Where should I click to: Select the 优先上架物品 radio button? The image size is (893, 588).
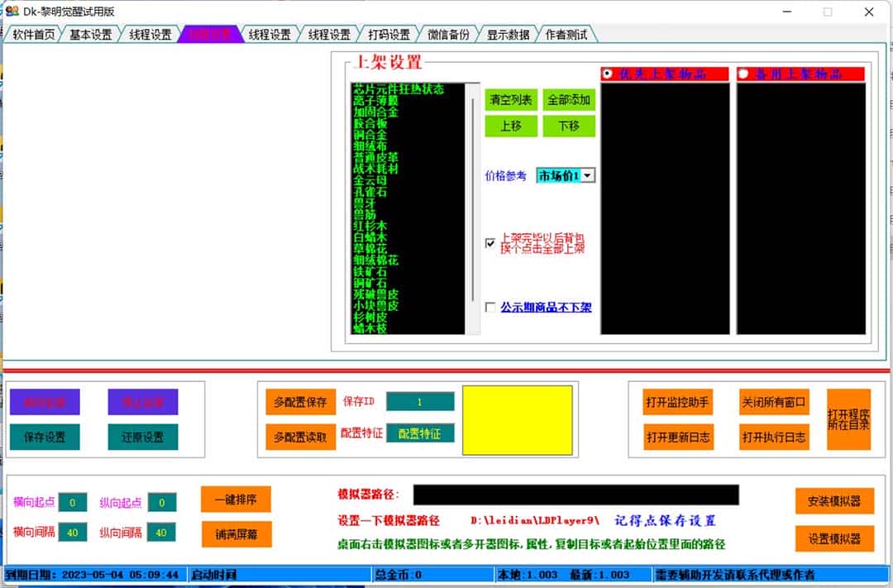click(608, 74)
